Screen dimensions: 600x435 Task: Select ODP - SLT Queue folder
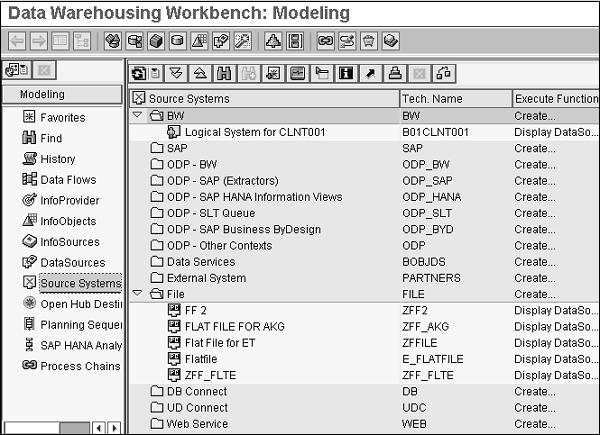[211, 213]
